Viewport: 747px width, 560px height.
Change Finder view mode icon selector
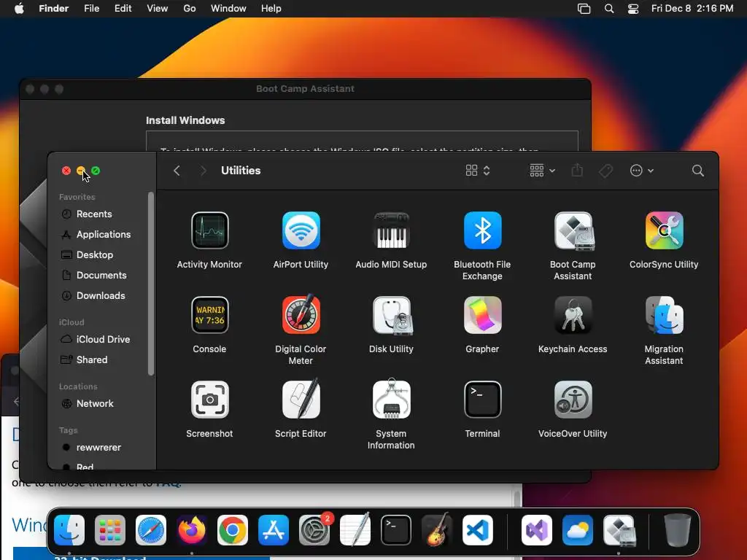[x=478, y=171]
